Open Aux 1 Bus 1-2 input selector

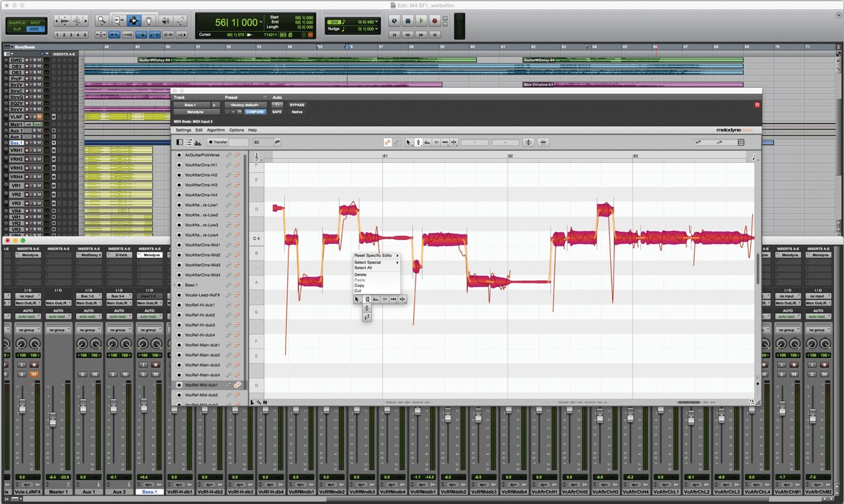(89, 296)
